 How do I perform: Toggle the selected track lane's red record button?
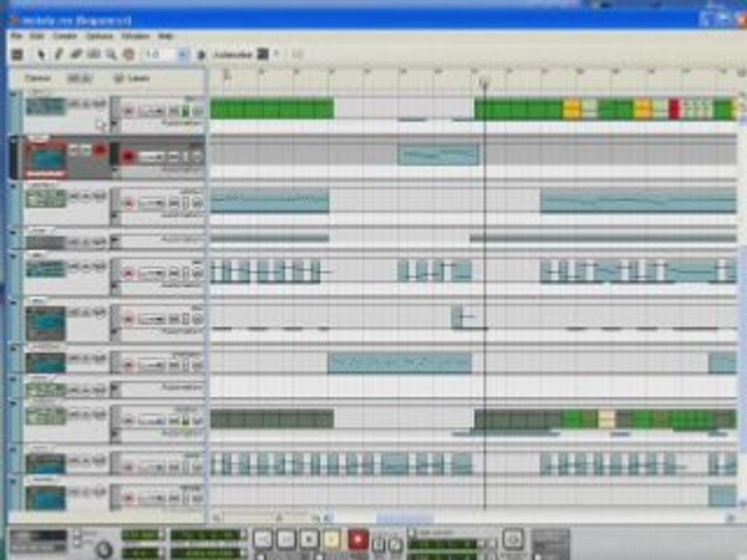coord(128,156)
